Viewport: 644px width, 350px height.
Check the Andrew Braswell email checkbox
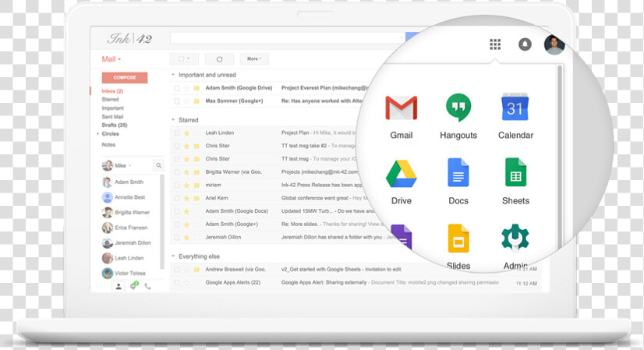[177, 270]
